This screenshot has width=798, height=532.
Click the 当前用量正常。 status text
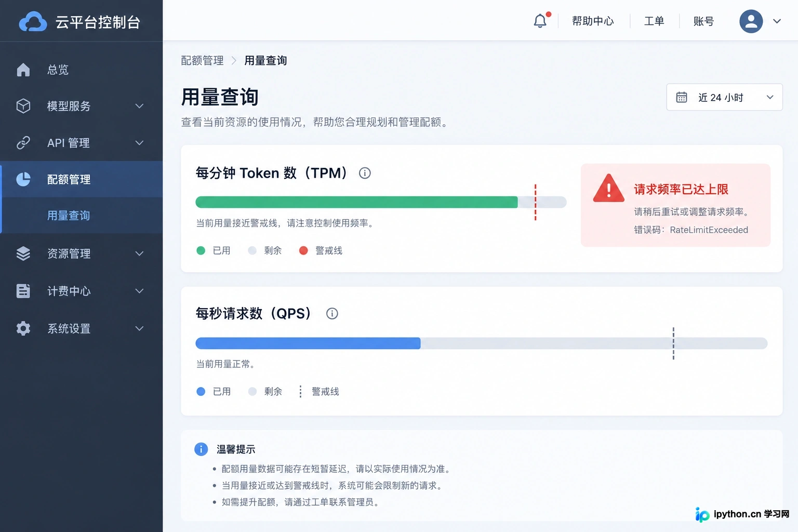(x=227, y=364)
